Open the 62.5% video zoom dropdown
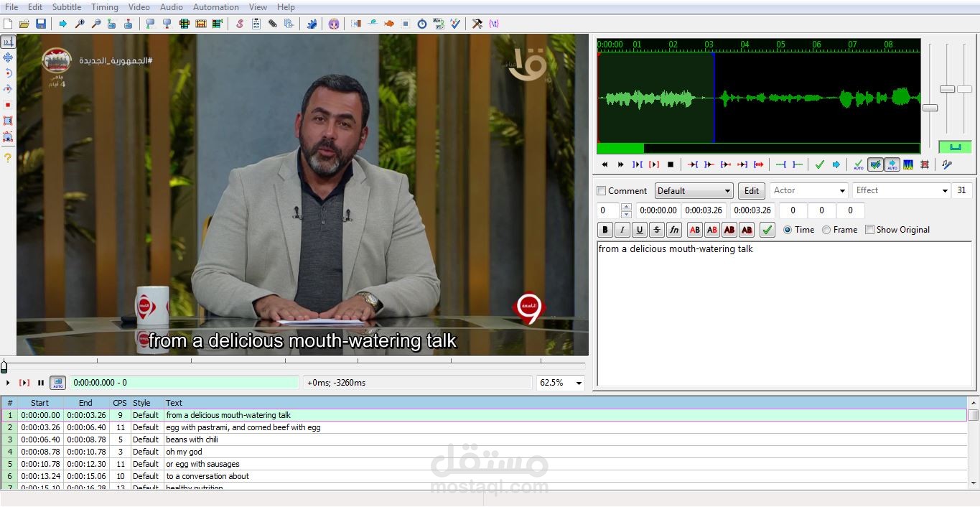 pos(561,383)
